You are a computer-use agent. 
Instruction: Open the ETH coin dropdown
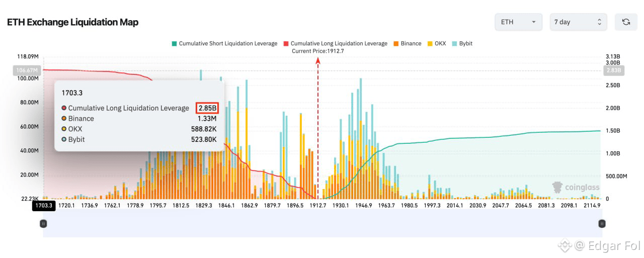pos(518,22)
